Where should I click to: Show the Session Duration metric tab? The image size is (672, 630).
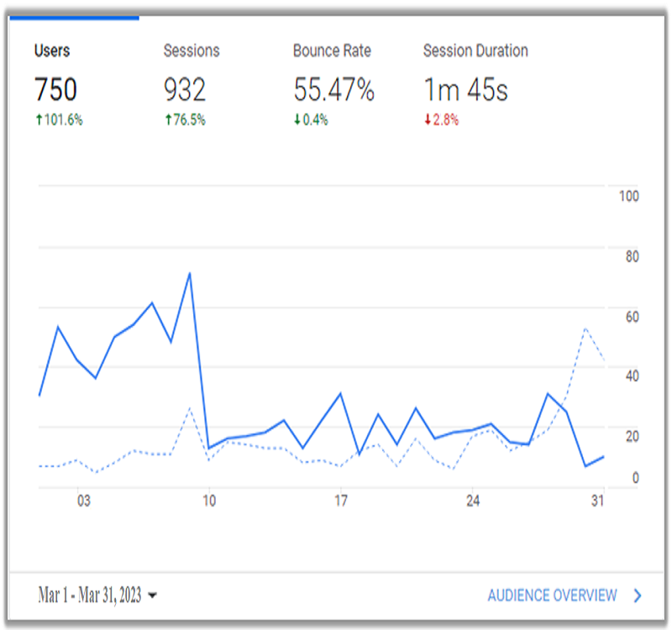click(x=477, y=50)
